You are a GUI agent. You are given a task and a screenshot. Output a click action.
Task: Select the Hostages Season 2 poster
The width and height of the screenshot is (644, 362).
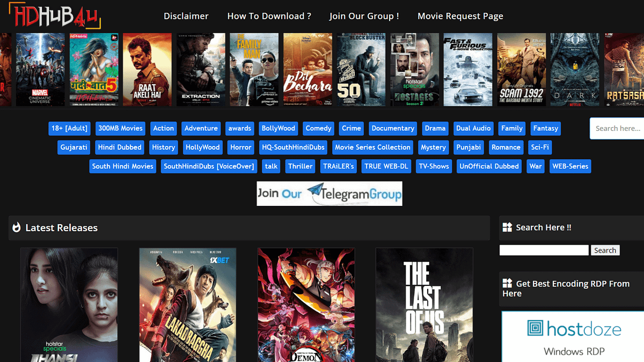click(415, 70)
